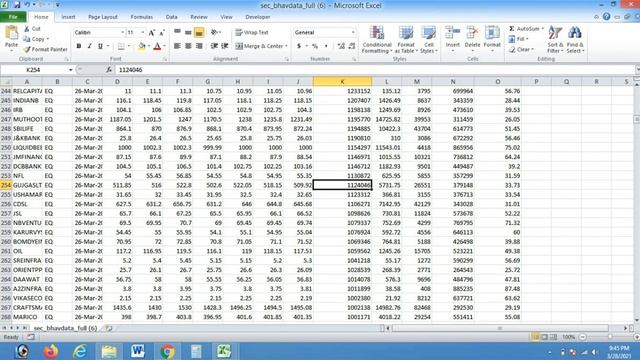Open the font size dropdown

pos(142,33)
